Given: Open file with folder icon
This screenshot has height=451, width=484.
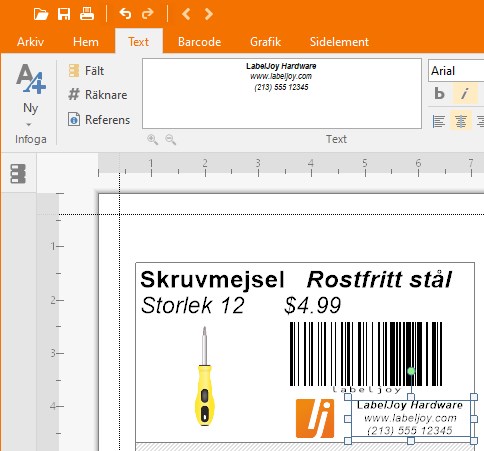Looking at the screenshot, I should (41, 14).
